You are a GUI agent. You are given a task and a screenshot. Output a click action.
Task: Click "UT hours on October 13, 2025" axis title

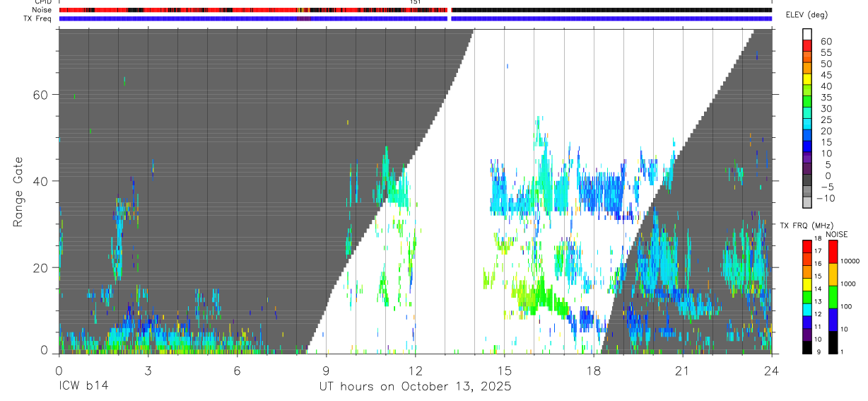[x=415, y=387]
